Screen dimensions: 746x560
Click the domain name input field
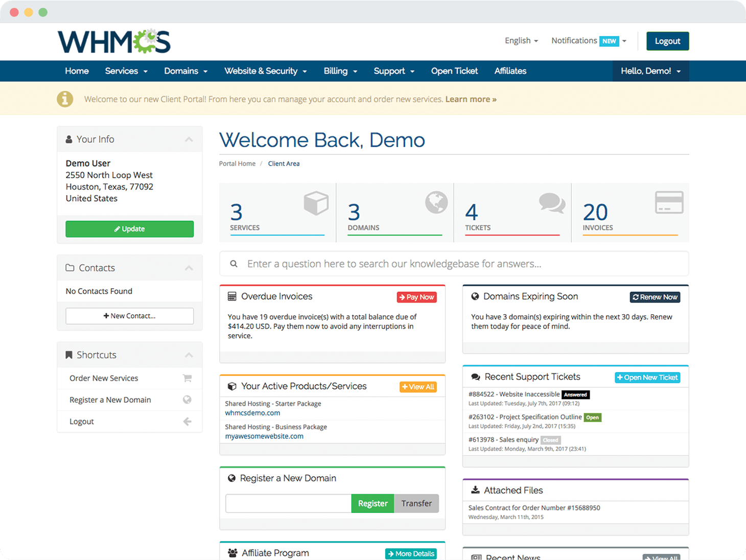pyautogui.click(x=288, y=503)
